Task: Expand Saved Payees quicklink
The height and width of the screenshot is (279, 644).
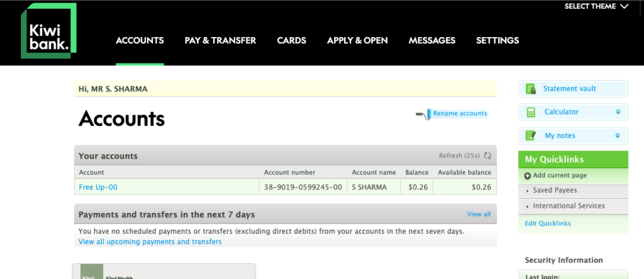Action: tap(554, 190)
